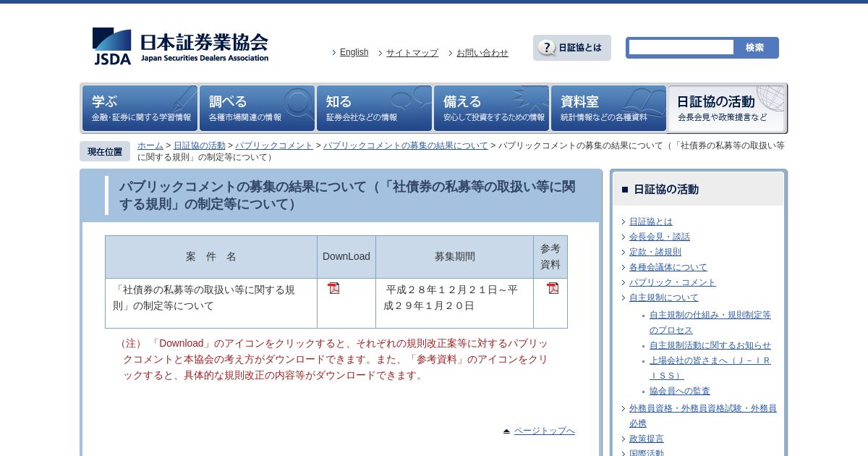
Task: Click the JSDA 日本証券業協会 logo
Action: [x=180, y=46]
